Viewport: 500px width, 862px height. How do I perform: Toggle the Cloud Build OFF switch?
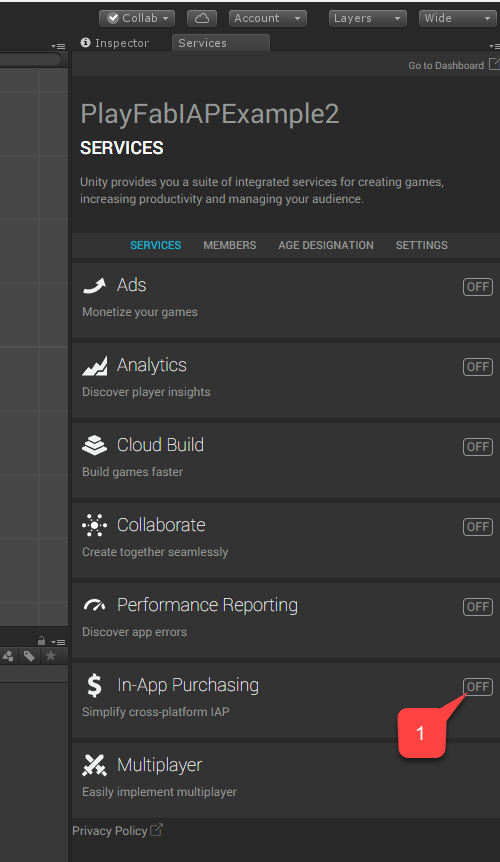point(477,447)
